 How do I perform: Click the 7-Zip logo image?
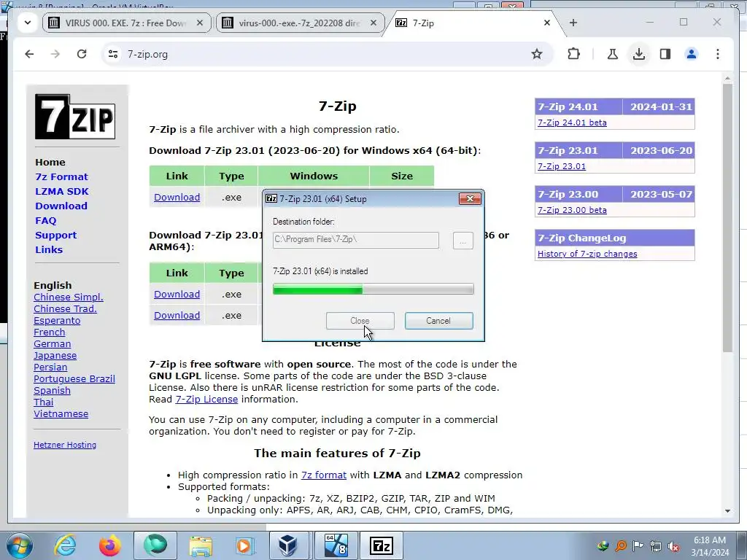click(x=75, y=116)
